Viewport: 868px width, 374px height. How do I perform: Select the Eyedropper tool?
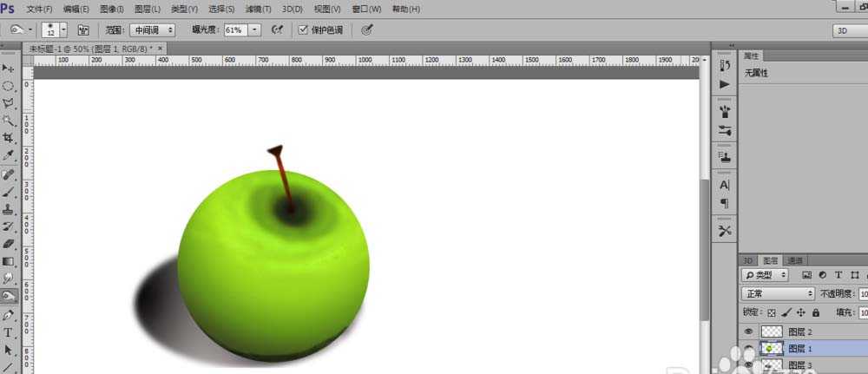coord(10,155)
